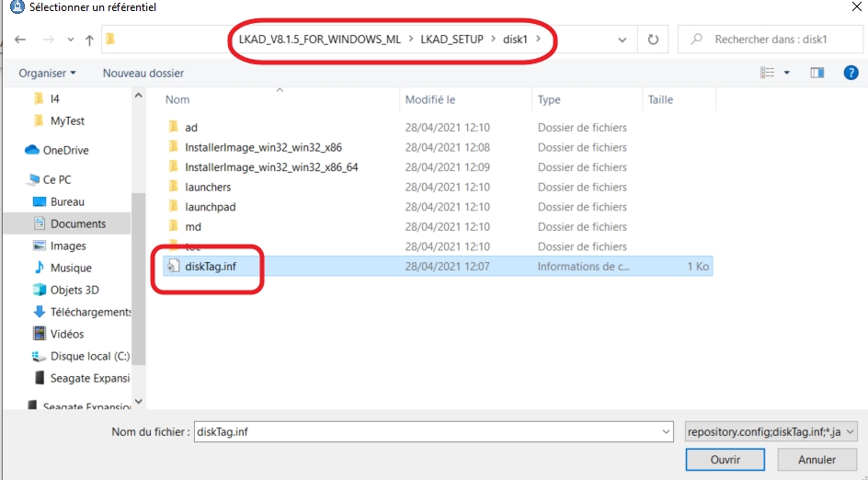
Task: Click '28/04/2021 12:08' date cell
Action: (447, 147)
